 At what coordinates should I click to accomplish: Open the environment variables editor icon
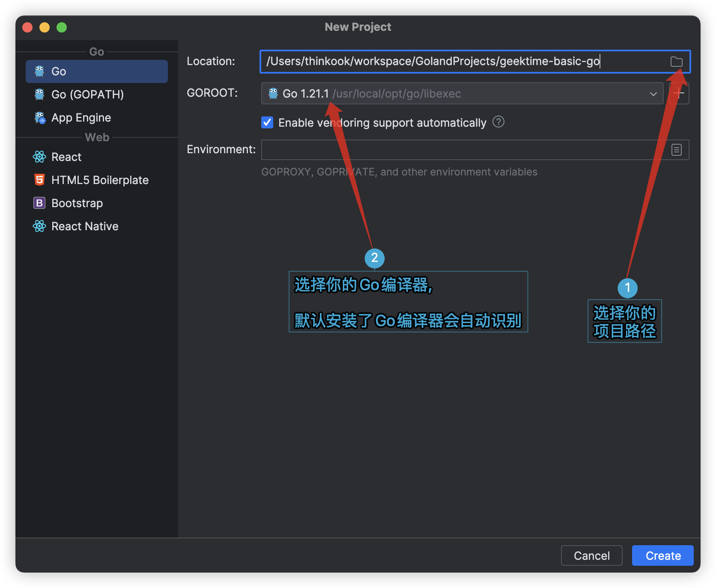[x=677, y=150]
